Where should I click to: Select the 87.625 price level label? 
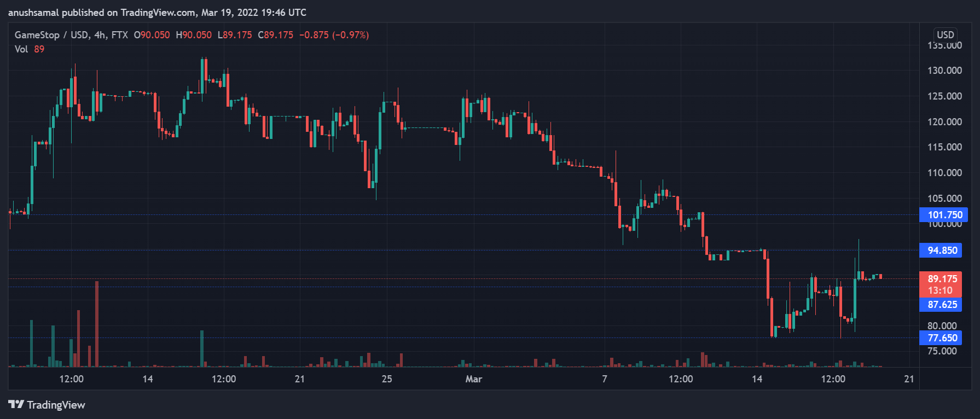click(942, 305)
